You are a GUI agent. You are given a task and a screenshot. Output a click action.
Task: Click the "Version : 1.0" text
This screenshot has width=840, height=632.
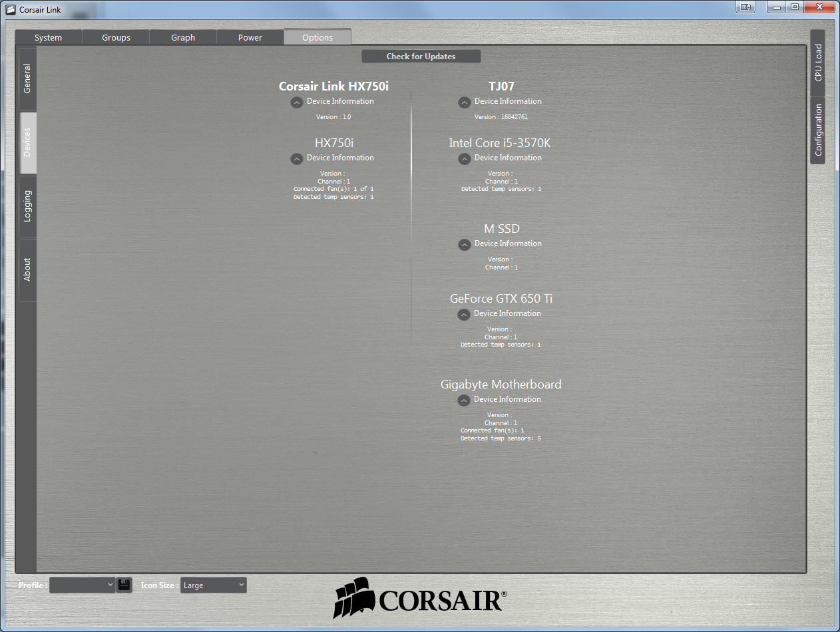pos(333,117)
